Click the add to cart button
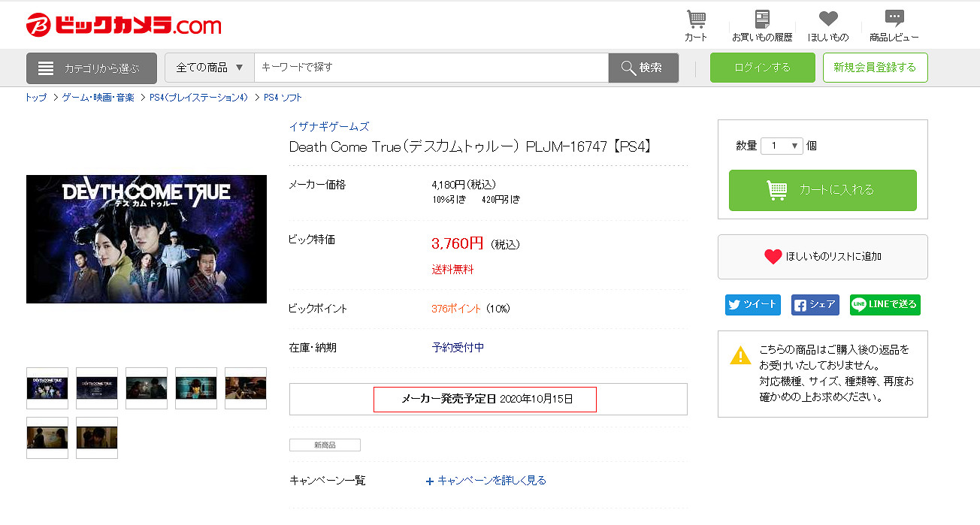 [x=822, y=190]
